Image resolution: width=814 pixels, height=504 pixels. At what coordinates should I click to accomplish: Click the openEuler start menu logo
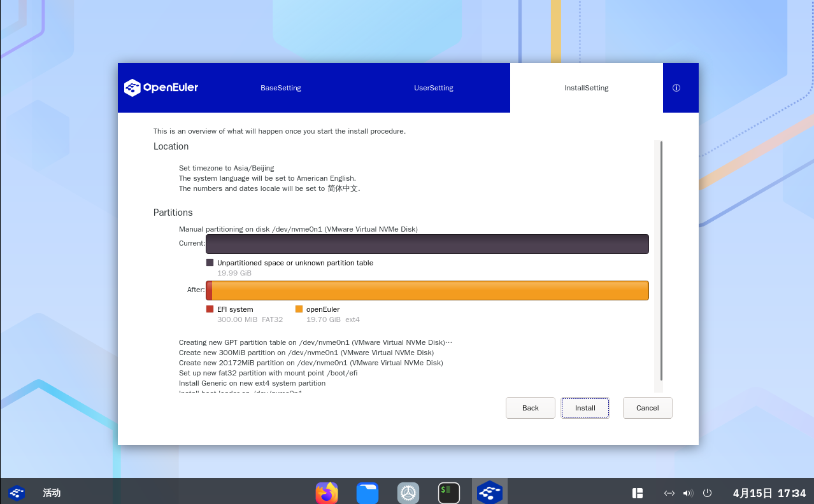[17, 493]
